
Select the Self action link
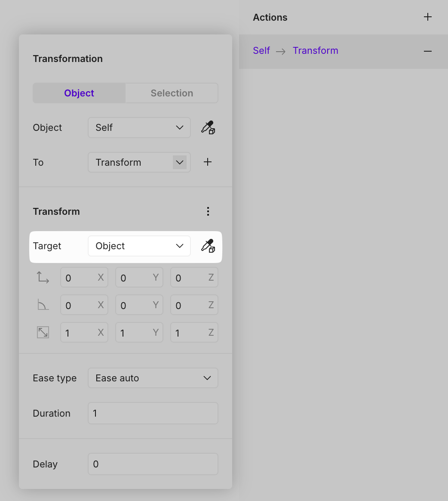coord(261,51)
